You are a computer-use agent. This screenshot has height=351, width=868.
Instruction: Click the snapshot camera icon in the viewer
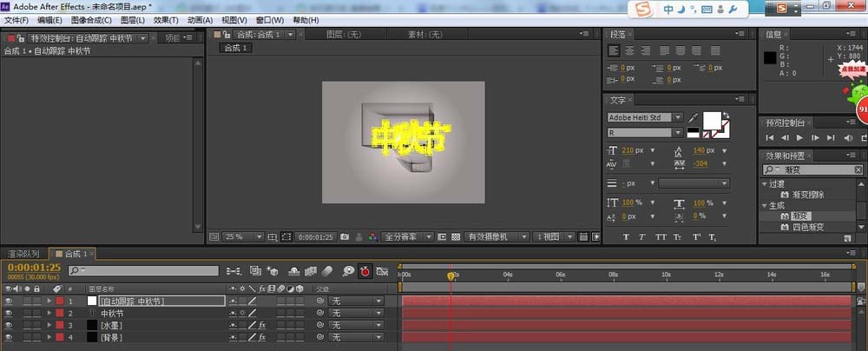point(345,236)
